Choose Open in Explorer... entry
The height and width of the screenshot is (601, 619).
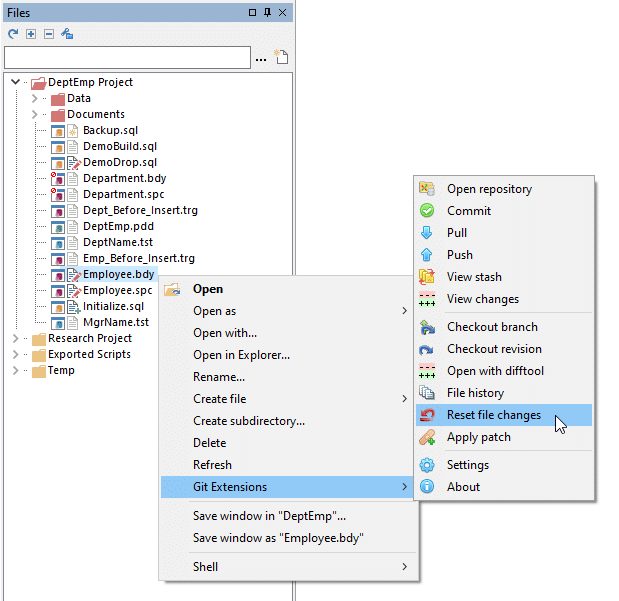[x=289, y=355]
